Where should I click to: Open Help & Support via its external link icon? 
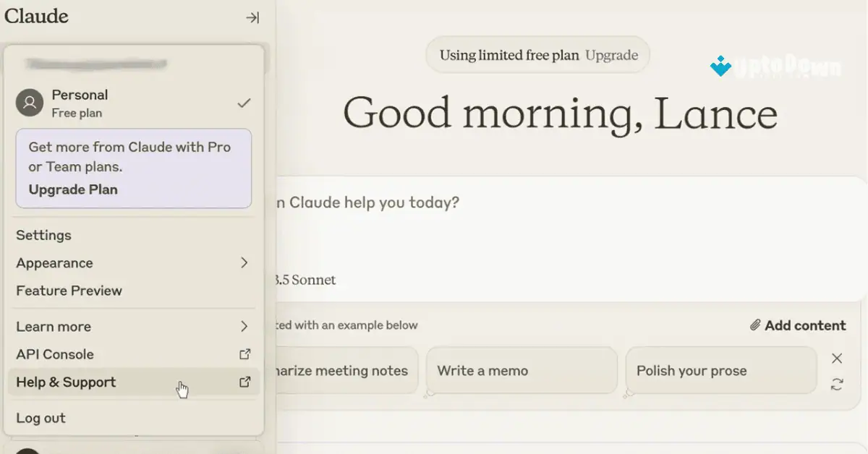[x=245, y=382]
